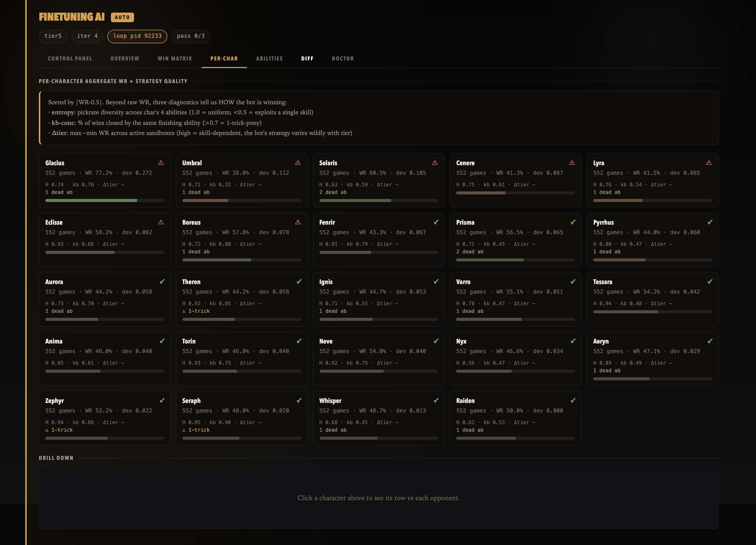Image resolution: width=756 pixels, height=545 pixels.
Task: Click the green checkmark on Nyx card
Action: [x=573, y=341]
